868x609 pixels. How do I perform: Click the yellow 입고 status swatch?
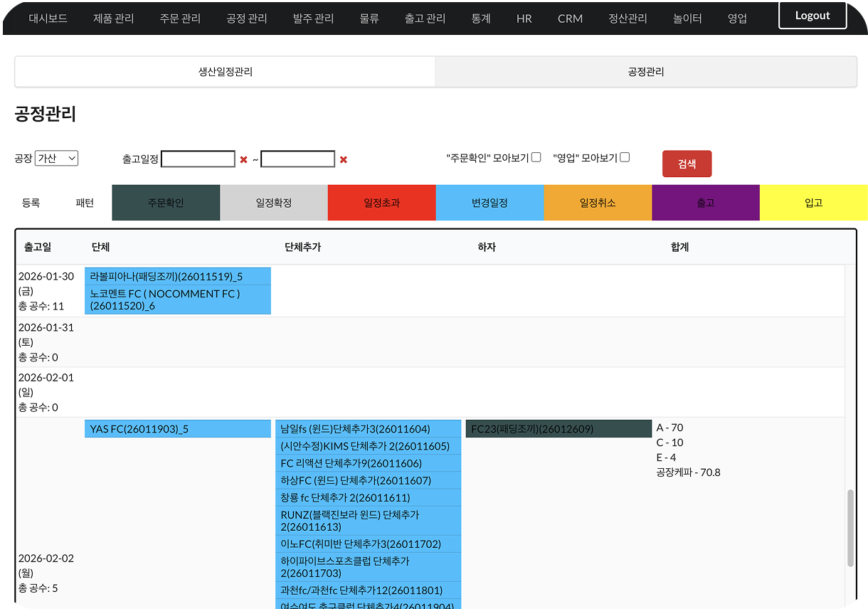pyautogui.click(x=813, y=203)
